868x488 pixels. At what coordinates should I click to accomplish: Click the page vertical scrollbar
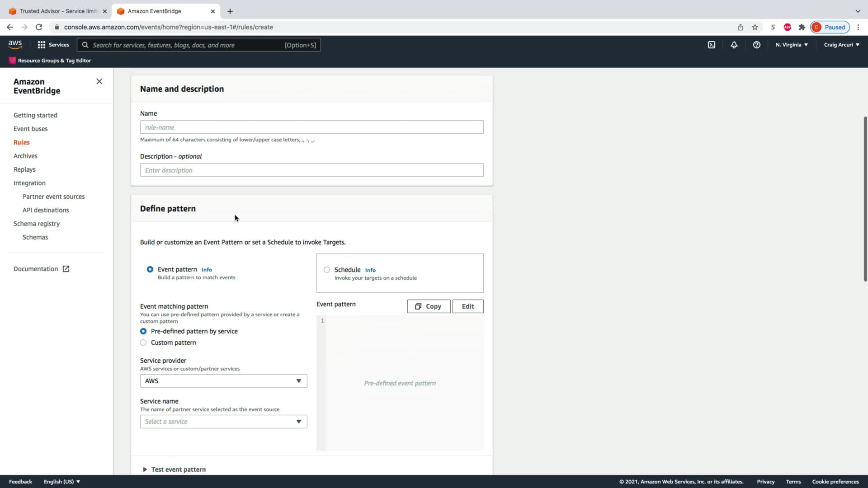(x=865, y=199)
